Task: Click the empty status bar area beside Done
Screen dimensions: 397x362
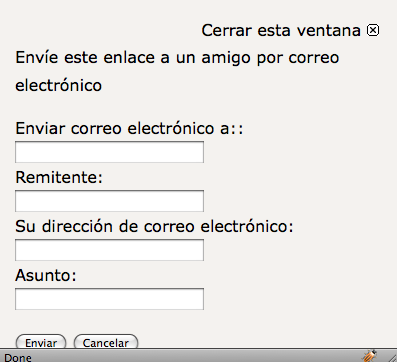Action: tap(197, 356)
